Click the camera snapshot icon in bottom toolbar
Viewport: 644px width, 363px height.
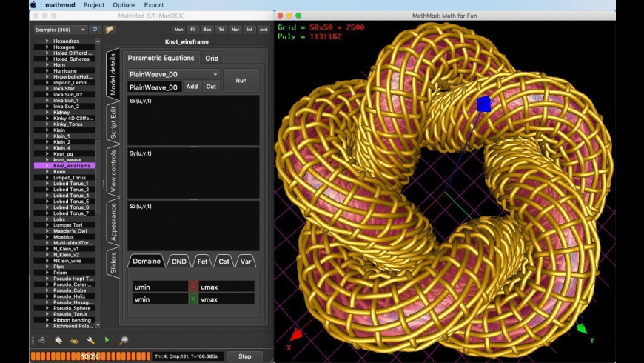tap(41, 340)
